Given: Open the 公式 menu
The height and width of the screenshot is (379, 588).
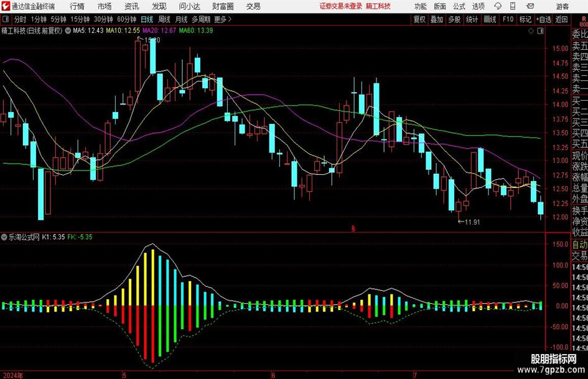Looking at the screenshot, I should tap(459, 6).
